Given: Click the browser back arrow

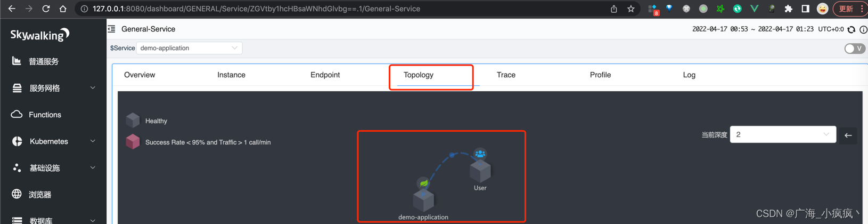Looking at the screenshot, I should pyautogui.click(x=12, y=9).
